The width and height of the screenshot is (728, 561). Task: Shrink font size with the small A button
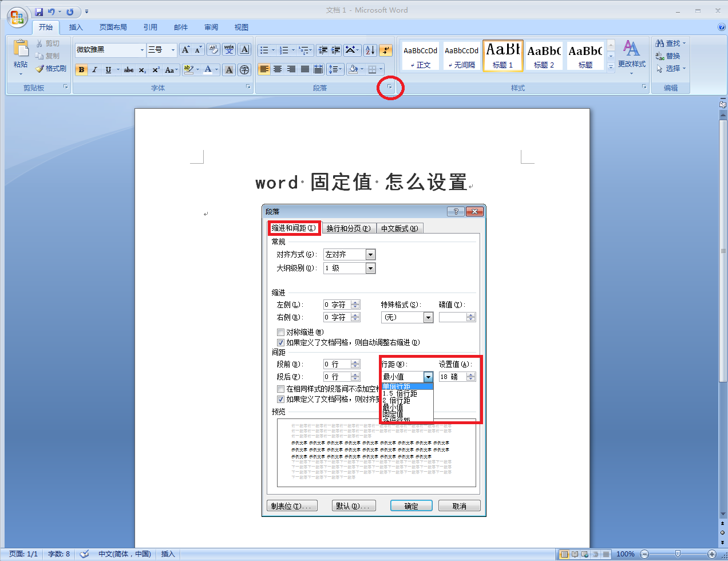(x=198, y=50)
